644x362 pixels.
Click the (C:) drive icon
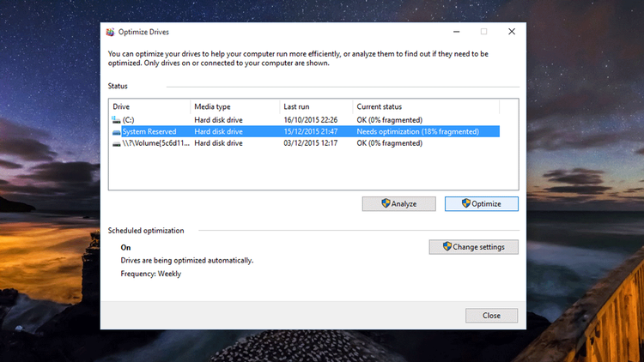(x=117, y=120)
